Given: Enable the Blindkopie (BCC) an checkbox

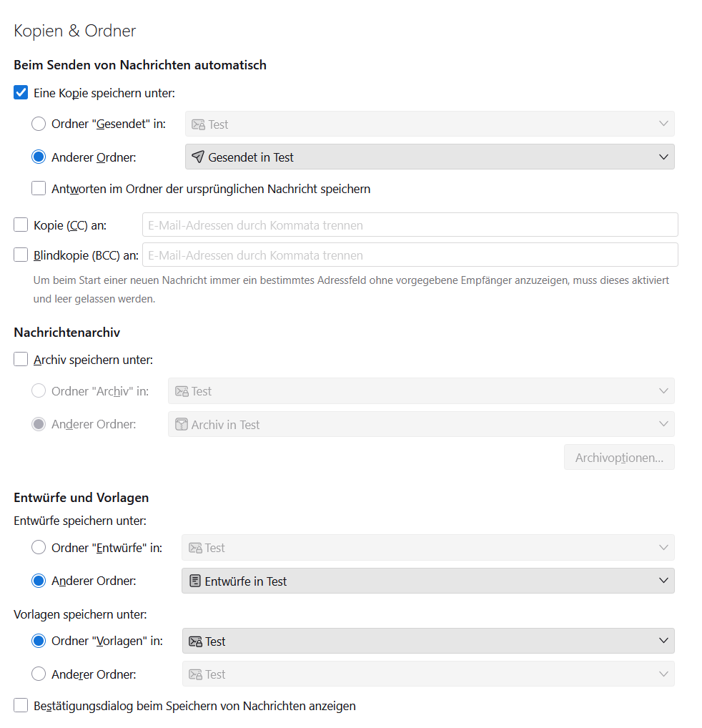Looking at the screenshot, I should point(21,255).
